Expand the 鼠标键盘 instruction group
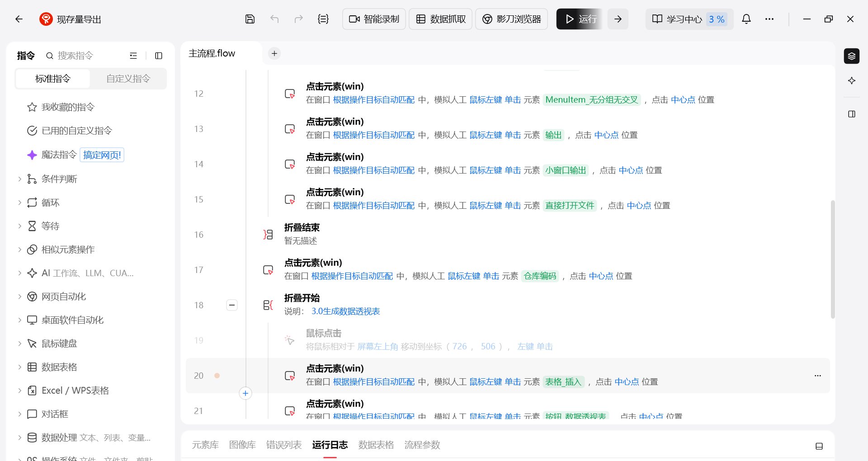Screen dimensions: 868x461 pos(19,343)
